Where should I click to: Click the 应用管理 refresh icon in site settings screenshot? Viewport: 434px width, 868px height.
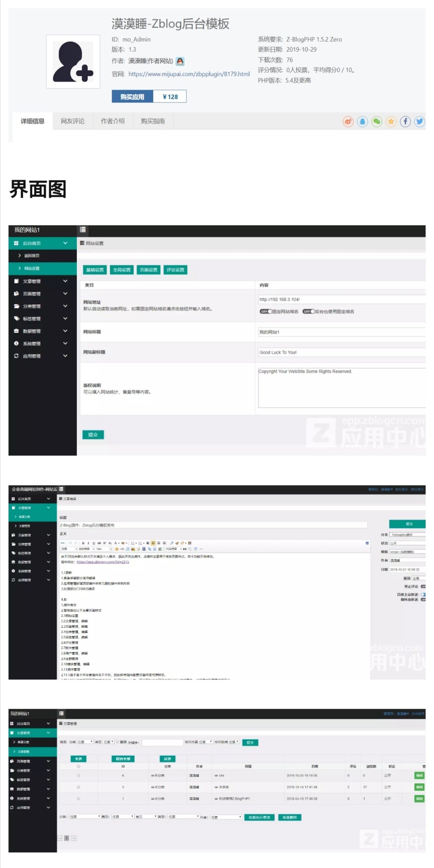tap(16, 356)
